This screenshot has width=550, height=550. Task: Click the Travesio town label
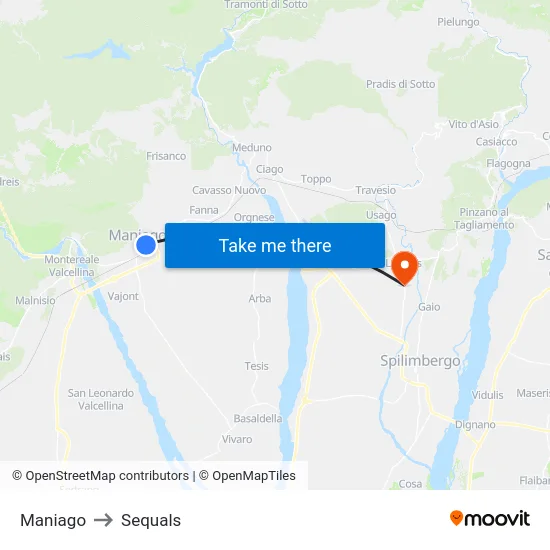(x=376, y=190)
